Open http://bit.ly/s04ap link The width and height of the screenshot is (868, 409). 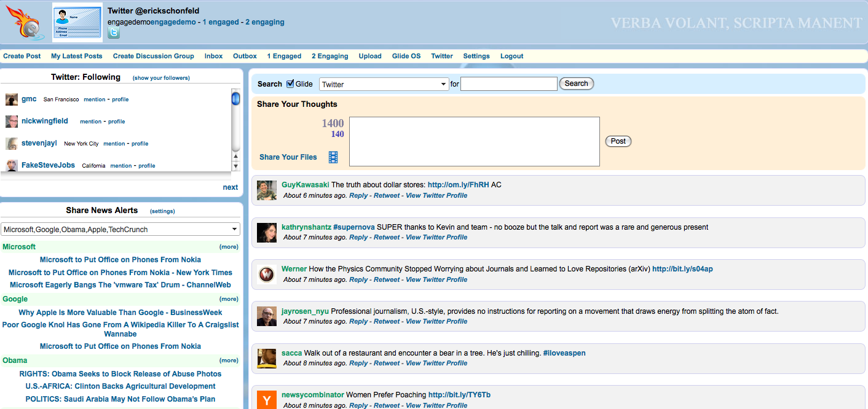[x=682, y=269]
